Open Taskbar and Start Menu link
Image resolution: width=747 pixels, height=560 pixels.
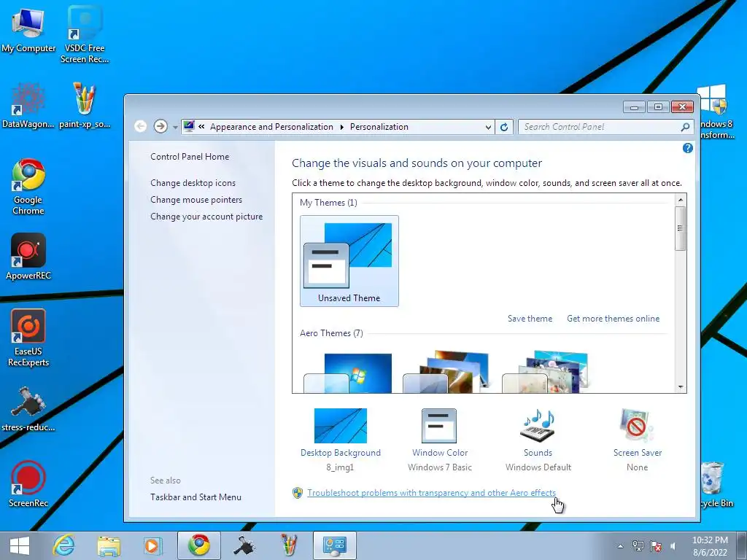point(196,497)
